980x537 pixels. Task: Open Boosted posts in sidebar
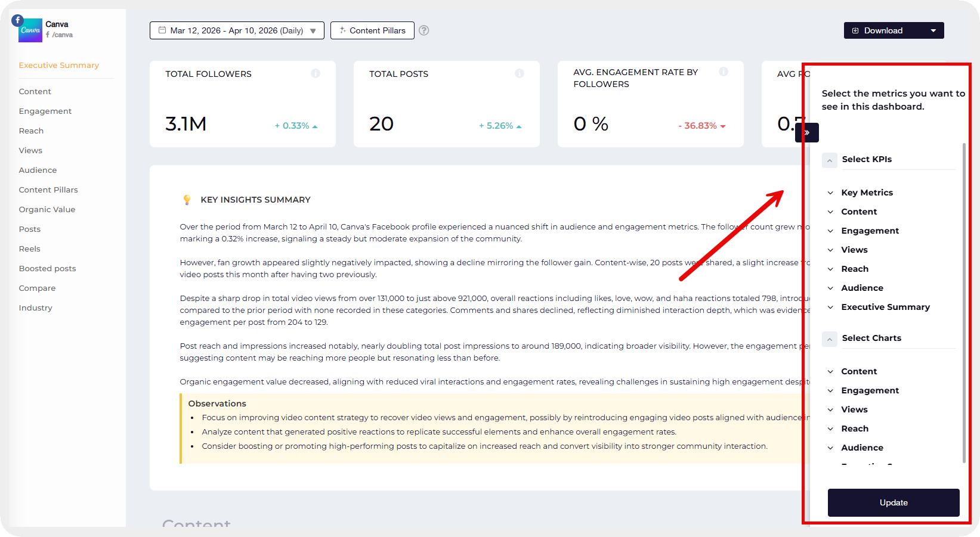tap(48, 268)
